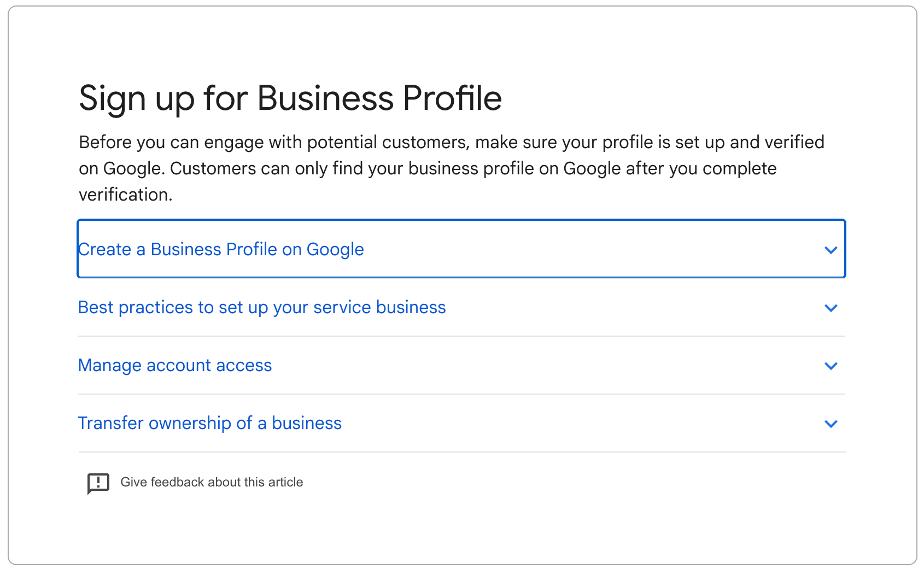Click chevron beside Manage account access
This screenshot has width=924, height=575.
(x=831, y=366)
